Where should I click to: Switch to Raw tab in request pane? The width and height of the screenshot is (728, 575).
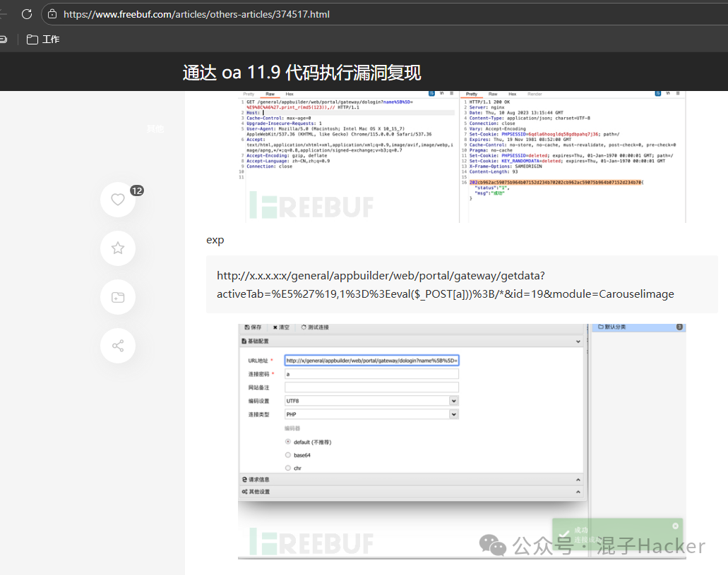(x=270, y=95)
